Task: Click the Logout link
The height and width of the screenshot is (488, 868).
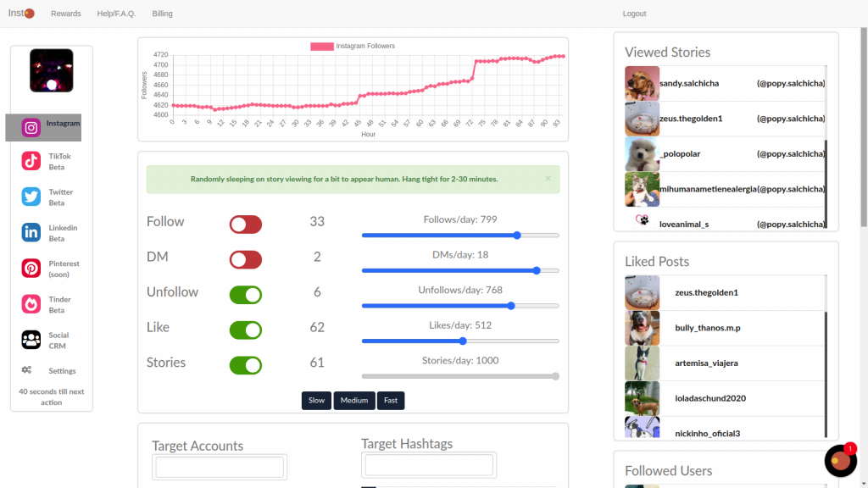Action: click(635, 13)
